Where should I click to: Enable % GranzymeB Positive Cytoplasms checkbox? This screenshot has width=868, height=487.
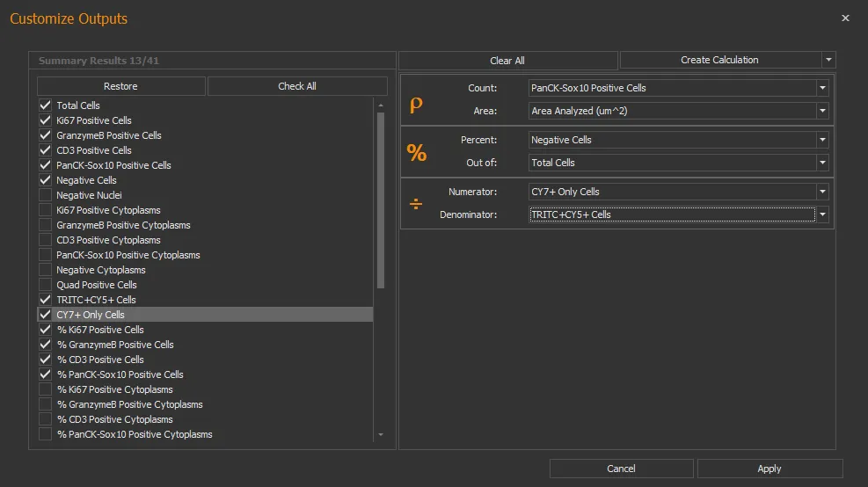tap(46, 404)
